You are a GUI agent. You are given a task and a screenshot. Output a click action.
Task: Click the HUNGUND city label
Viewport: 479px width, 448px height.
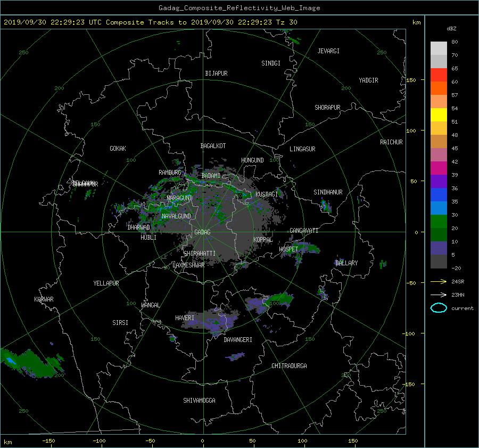pos(252,160)
